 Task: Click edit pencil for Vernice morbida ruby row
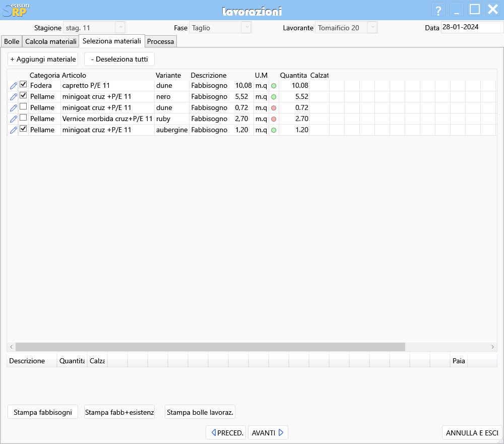point(13,119)
